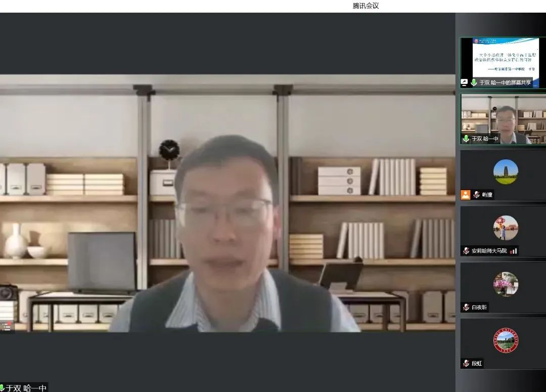This screenshot has width=546, height=392.
Task: Click 白夜昕's flower avatar
Action: tap(506, 284)
